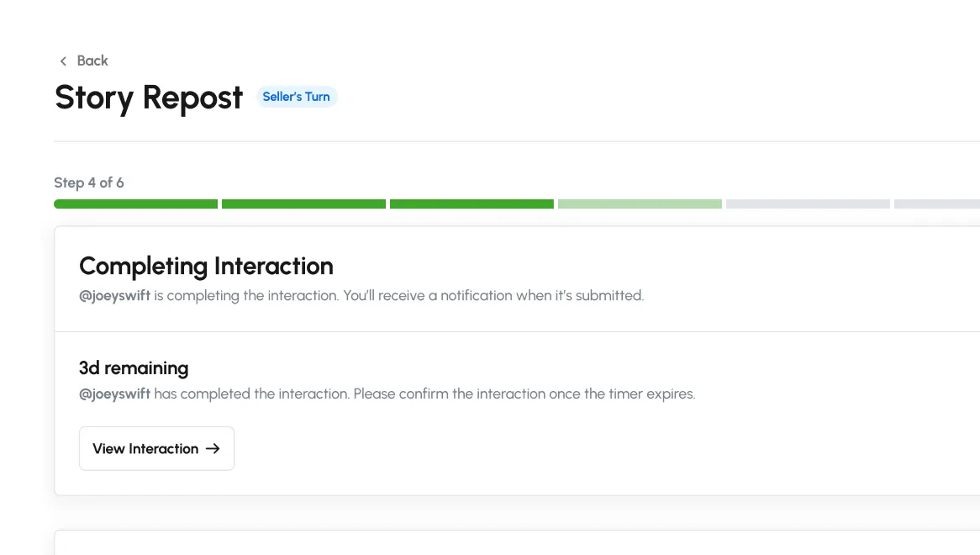
Task: Click the Seller's Turn status badge
Action: click(x=296, y=97)
